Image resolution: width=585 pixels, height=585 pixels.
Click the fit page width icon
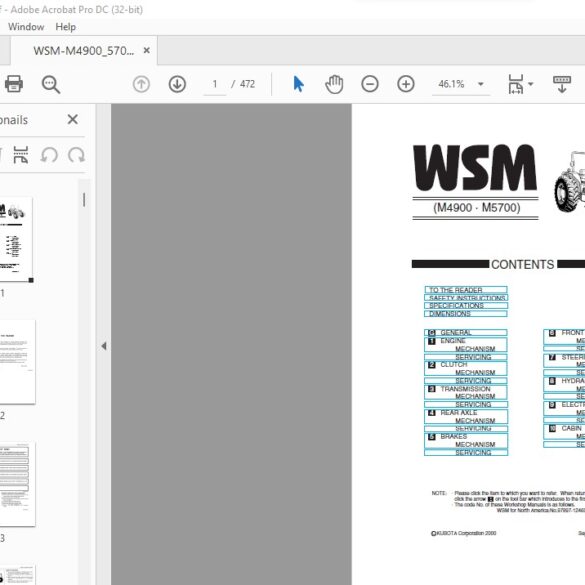pyautogui.click(x=516, y=84)
